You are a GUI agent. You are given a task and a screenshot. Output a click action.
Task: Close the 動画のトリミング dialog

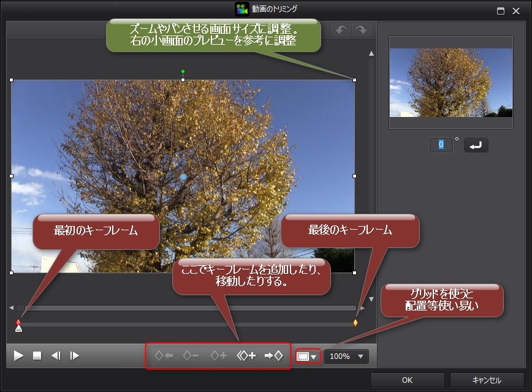click(516, 11)
